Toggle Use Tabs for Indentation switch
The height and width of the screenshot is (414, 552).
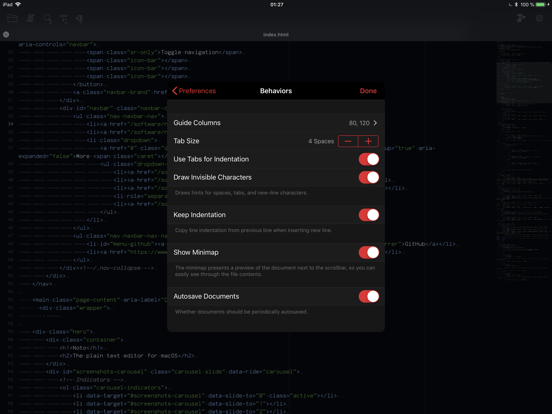[369, 159]
